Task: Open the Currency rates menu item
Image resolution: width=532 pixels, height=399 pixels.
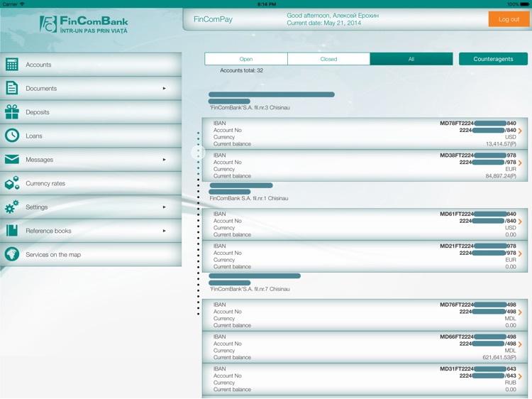Action: pyautogui.click(x=91, y=183)
